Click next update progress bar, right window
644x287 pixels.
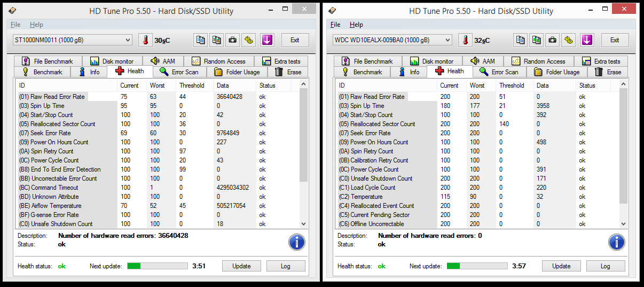477,266
